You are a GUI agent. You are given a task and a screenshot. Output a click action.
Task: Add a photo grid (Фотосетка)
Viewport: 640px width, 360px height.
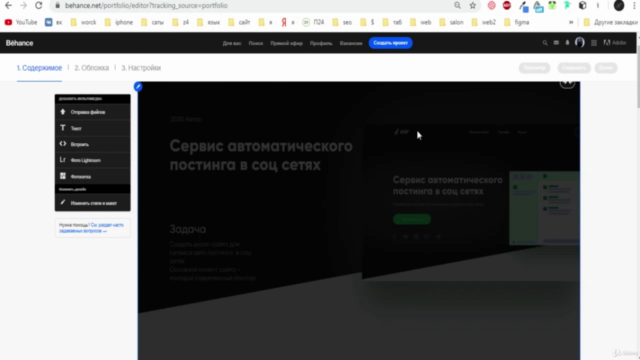93,176
